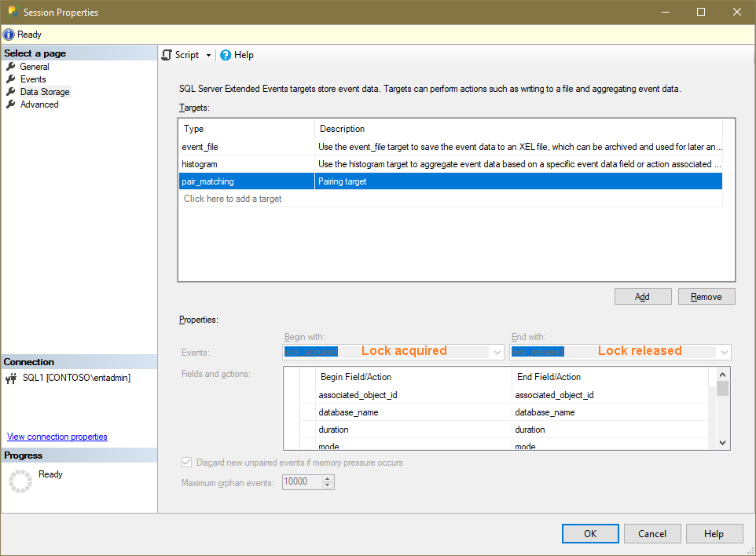Click the fields list scroll up arrow
This screenshot has width=756, height=556.
(722, 375)
